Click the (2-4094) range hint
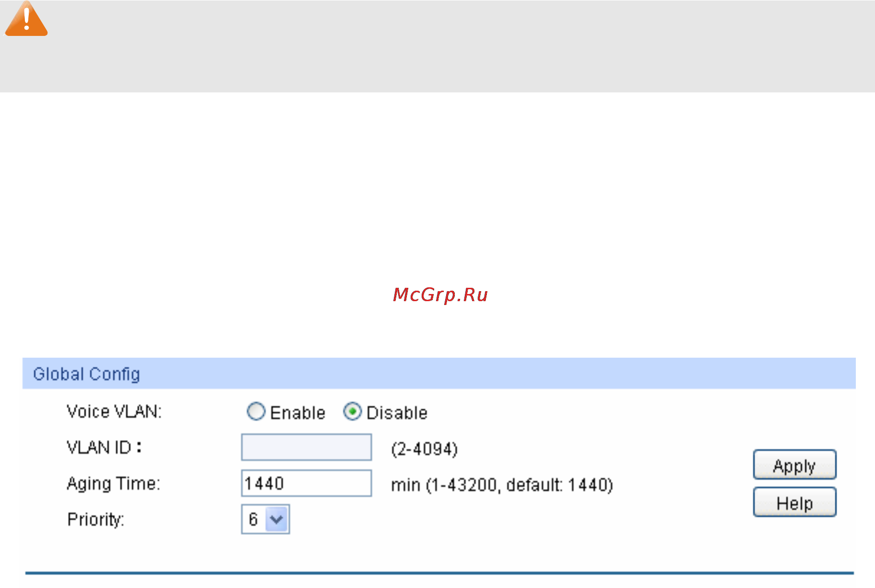The image size is (875, 588). (x=425, y=449)
